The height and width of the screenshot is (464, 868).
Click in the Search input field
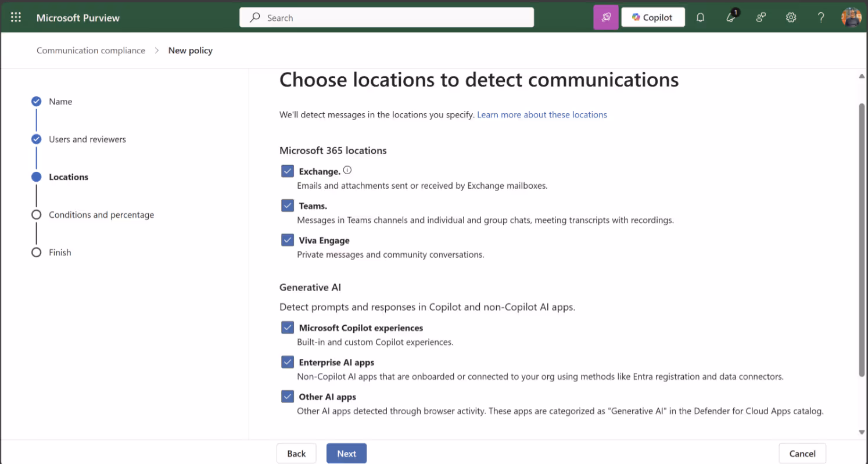tap(386, 17)
